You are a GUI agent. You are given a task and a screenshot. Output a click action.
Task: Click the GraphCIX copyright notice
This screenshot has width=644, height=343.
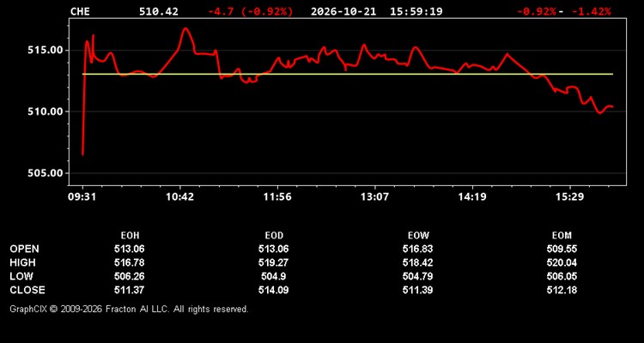click(x=129, y=309)
